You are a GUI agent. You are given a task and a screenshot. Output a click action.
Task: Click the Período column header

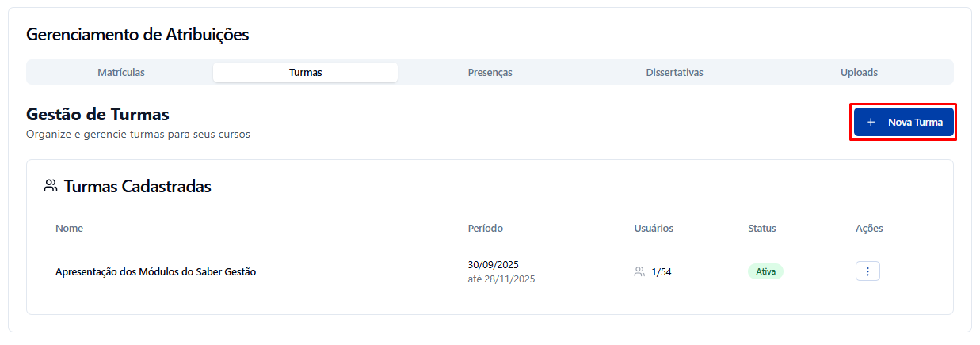tap(485, 228)
